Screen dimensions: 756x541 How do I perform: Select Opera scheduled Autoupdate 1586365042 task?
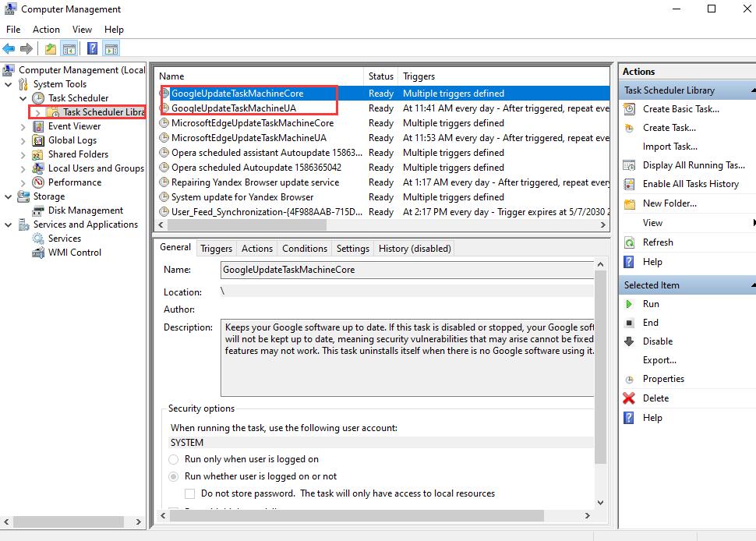(x=383, y=168)
